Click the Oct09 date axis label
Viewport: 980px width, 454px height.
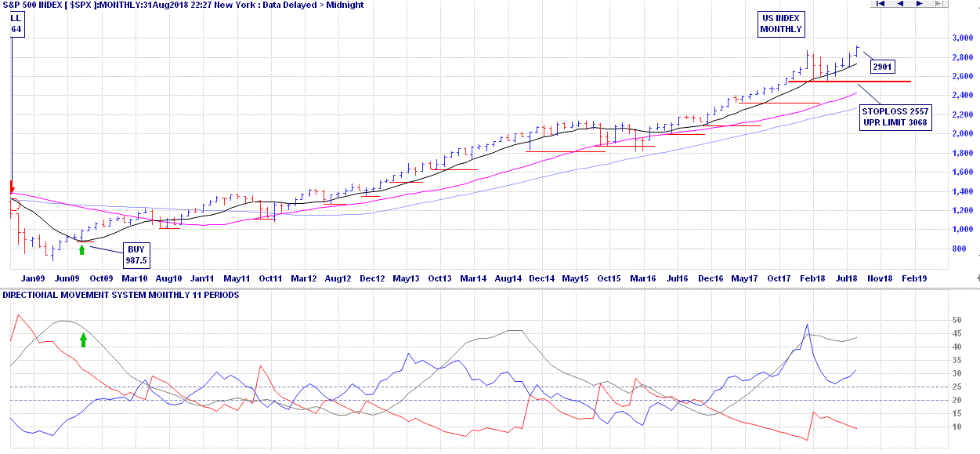pyautogui.click(x=101, y=278)
